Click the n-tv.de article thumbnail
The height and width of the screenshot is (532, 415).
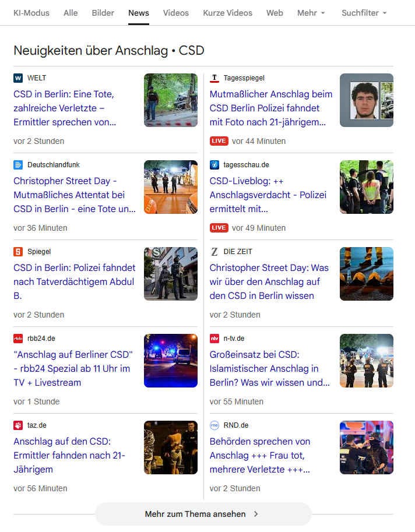click(367, 361)
